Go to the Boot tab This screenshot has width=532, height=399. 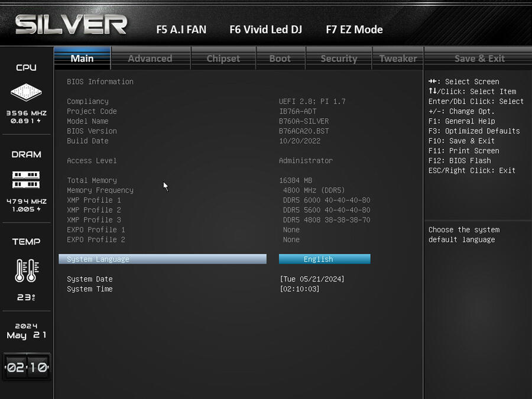click(x=280, y=59)
